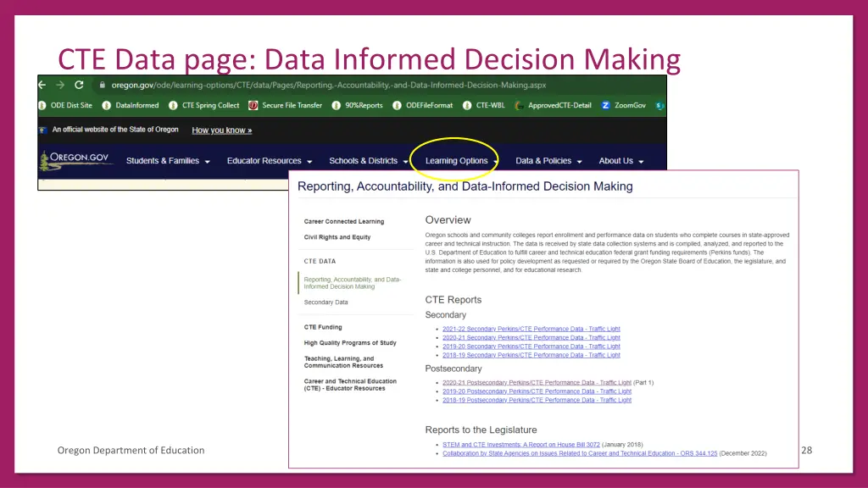Open 2021-22 Secondary Perkins/CTE Performance Data link
The image size is (868, 488).
click(x=531, y=329)
